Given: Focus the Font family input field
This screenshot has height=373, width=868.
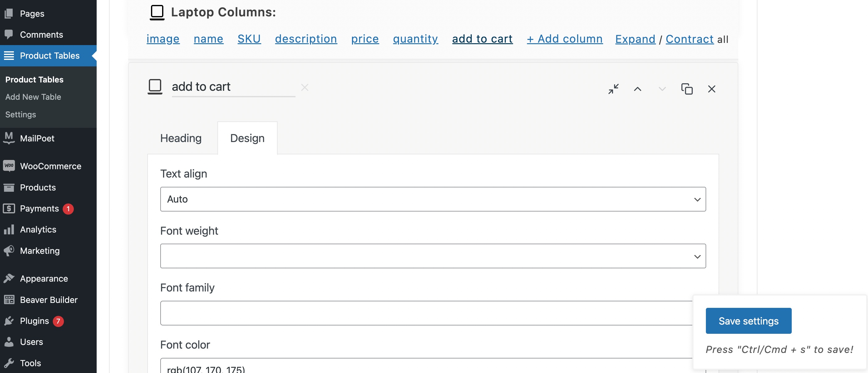Looking at the screenshot, I should (426, 313).
